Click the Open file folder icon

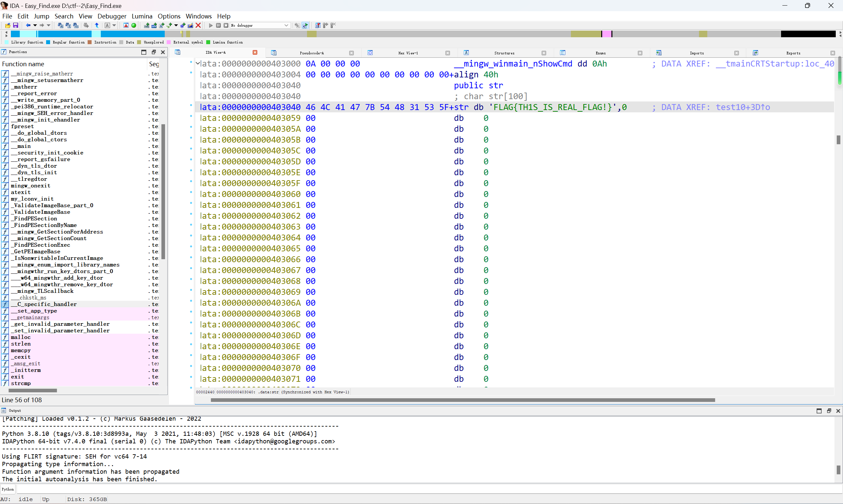pyautogui.click(x=8, y=25)
